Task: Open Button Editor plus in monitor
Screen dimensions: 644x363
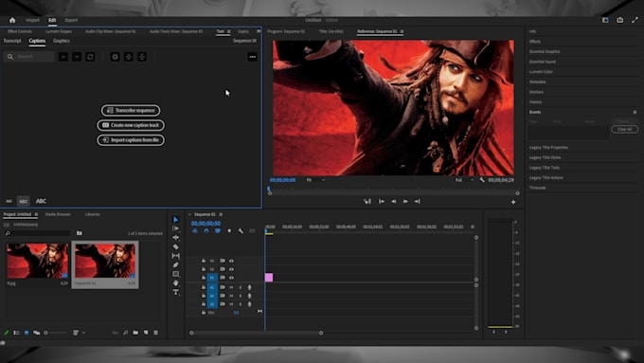Action: [x=513, y=202]
